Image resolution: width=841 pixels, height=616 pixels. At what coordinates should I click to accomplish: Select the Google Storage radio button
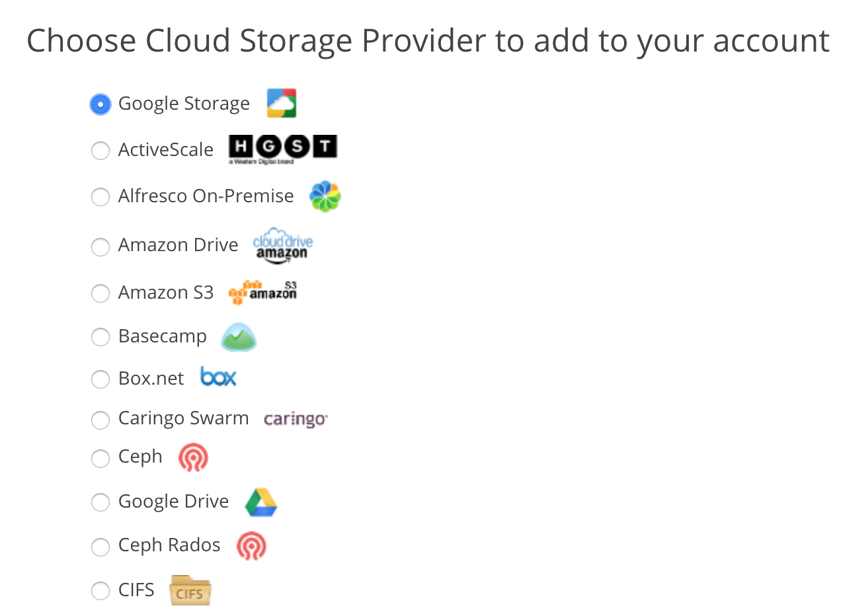(100, 104)
